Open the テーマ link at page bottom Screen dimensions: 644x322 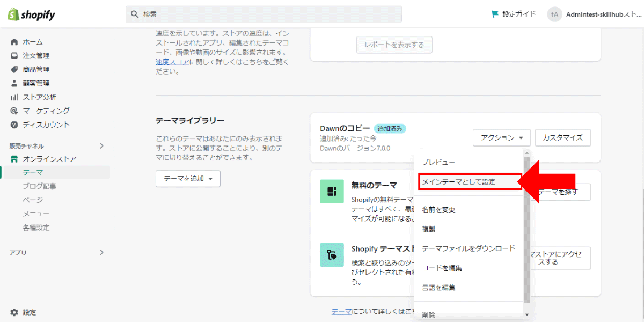click(341, 311)
